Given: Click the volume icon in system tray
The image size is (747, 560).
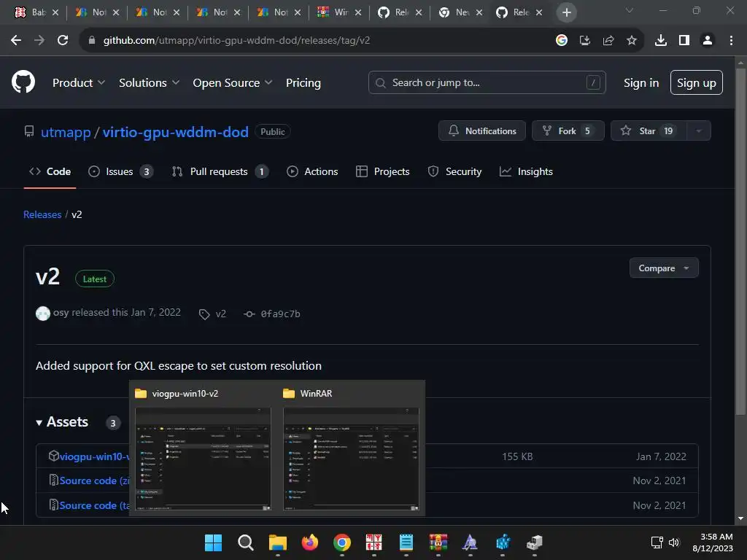Looking at the screenshot, I should click(673, 542).
